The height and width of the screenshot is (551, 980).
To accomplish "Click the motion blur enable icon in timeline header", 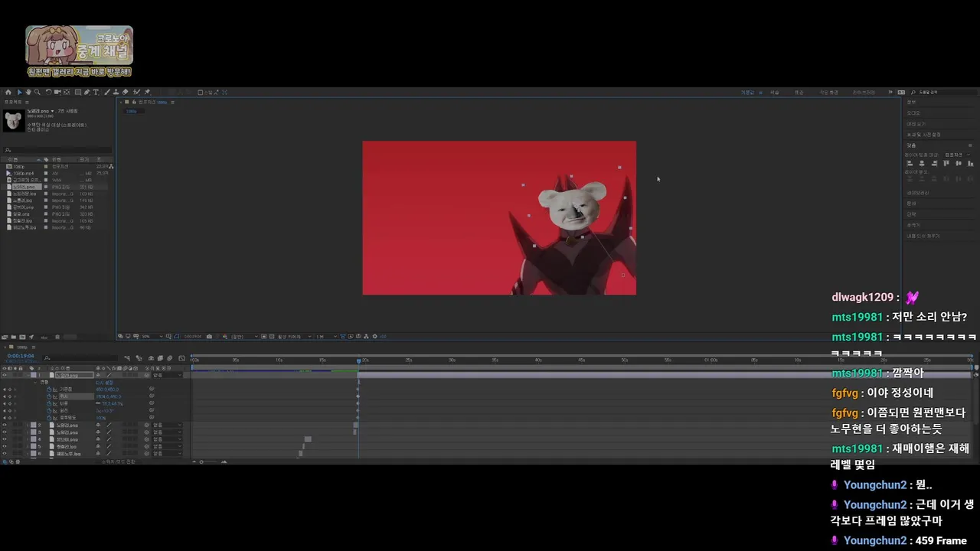I will pos(169,358).
